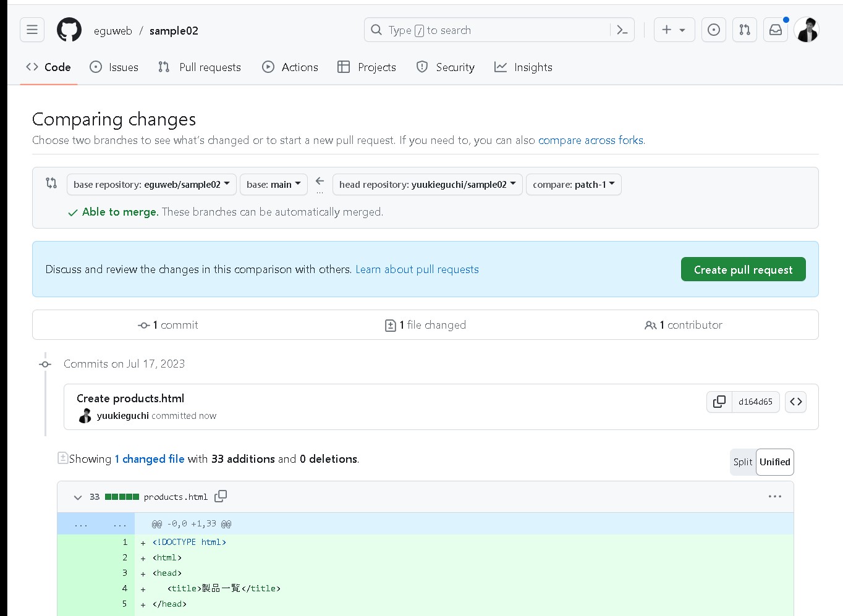Copy the products.html file path icon
Viewport: 843px width, 616px height.
[x=221, y=496]
